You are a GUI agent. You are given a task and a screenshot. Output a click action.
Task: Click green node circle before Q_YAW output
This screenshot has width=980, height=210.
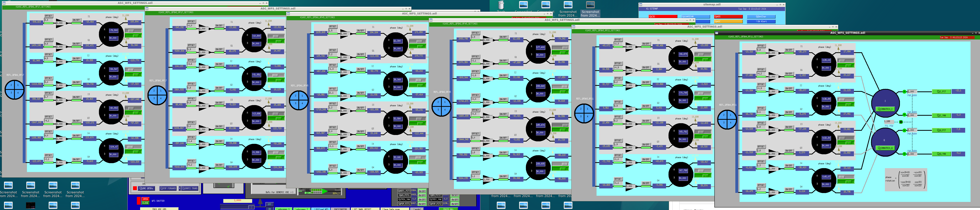tap(904, 154)
